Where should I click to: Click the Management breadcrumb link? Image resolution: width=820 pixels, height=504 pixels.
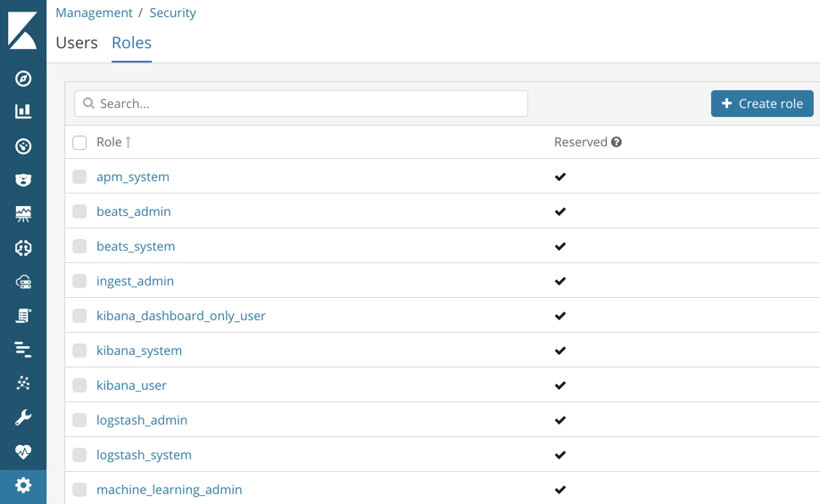click(94, 12)
